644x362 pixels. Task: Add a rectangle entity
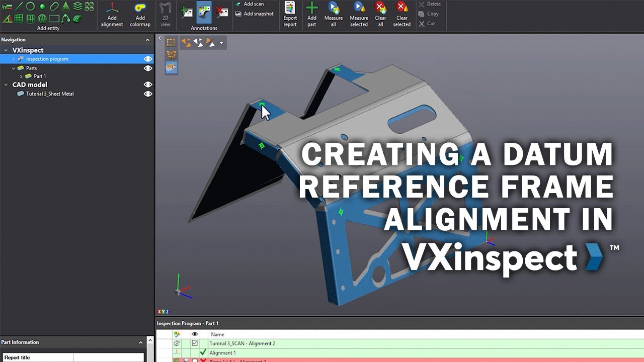coord(54,19)
